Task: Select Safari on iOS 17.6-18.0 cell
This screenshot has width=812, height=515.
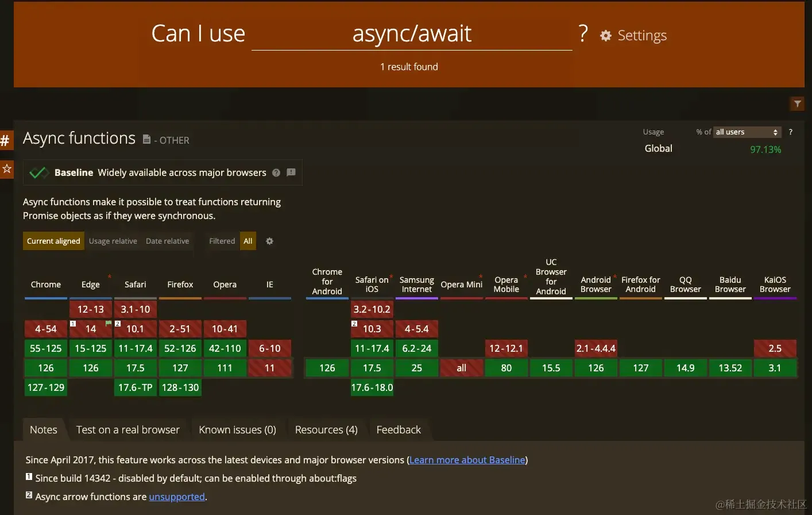Action: (372, 387)
